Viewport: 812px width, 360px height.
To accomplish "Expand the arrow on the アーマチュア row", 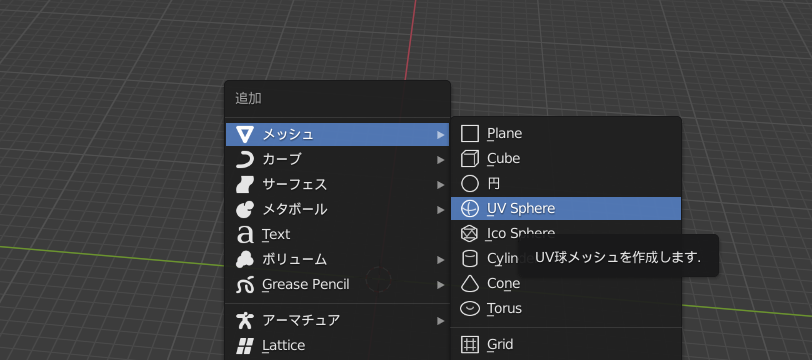I will click(440, 321).
